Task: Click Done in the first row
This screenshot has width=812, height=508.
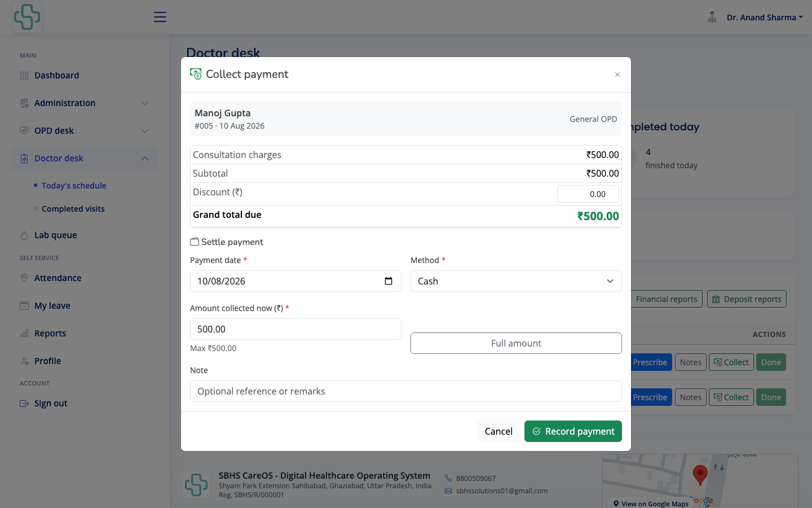Action: coord(771,362)
